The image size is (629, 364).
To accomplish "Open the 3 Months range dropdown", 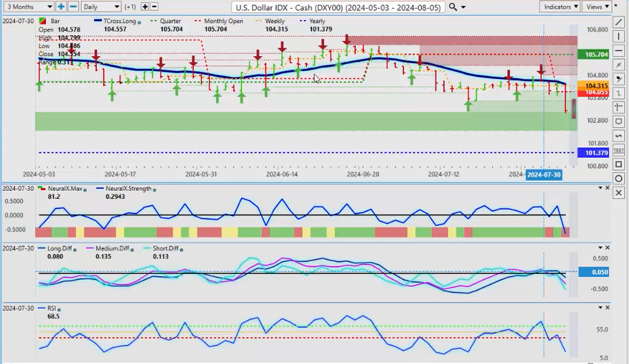I will pyautogui.click(x=27, y=6).
